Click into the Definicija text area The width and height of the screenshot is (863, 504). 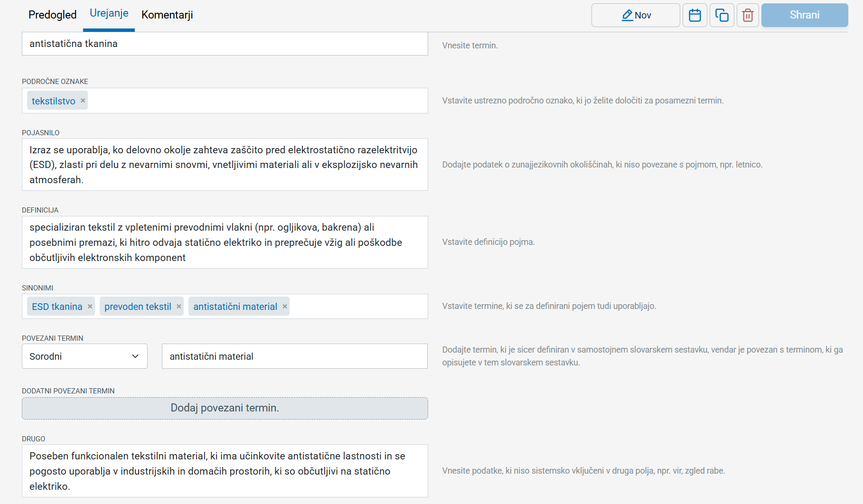pos(225,243)
